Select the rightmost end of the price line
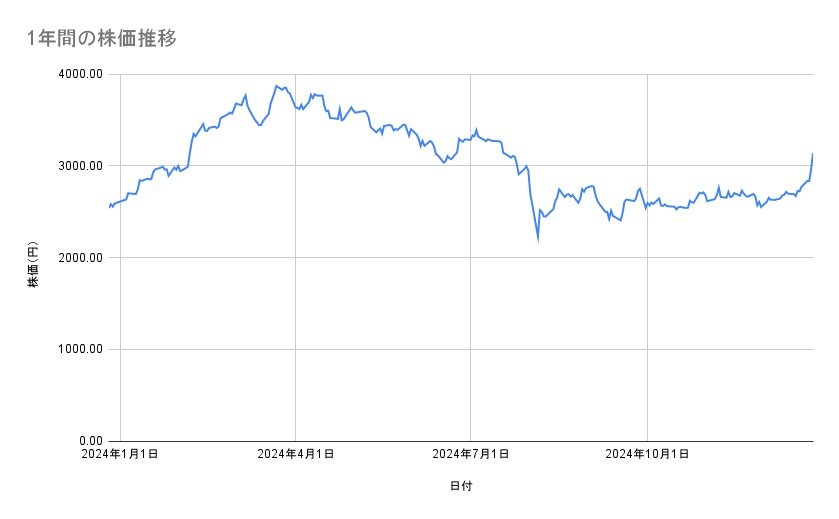 tap(812, 154)
